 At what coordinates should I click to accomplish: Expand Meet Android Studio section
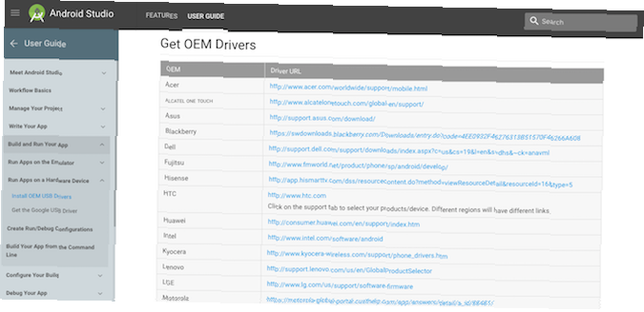point(104,73)
